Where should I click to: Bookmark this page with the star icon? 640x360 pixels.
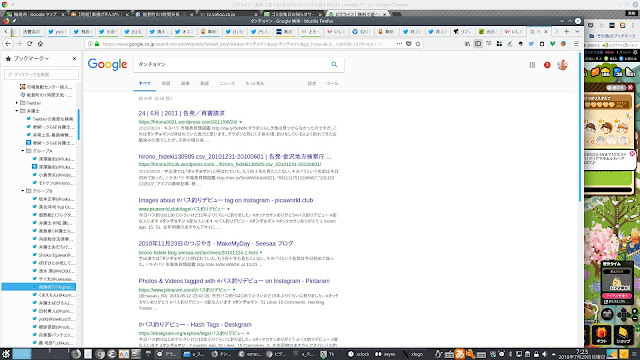(418, 44)
